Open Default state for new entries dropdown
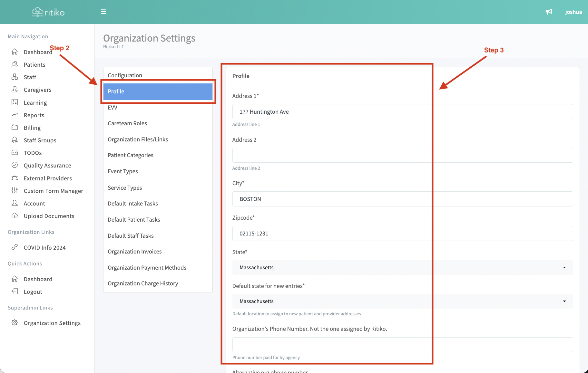Viewport: 588px width, 373px height. [x=402, y=301]
